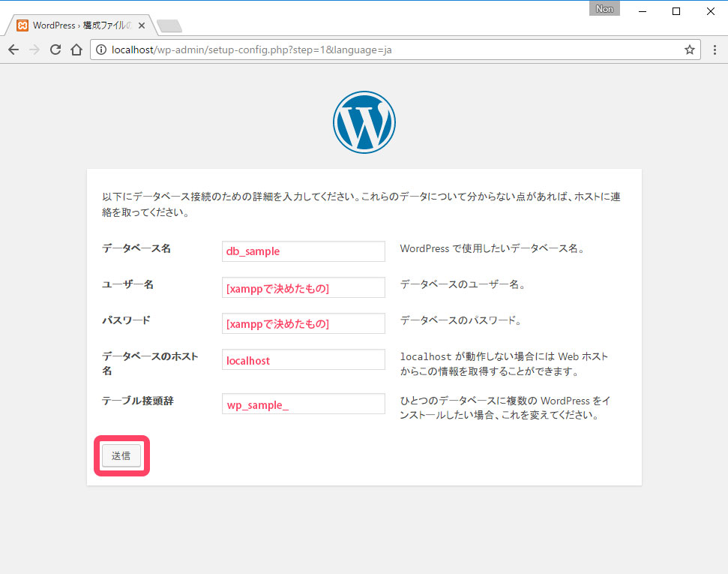Click the browser forward arrow
Viewport: 728px width, 574px height.
34,50
